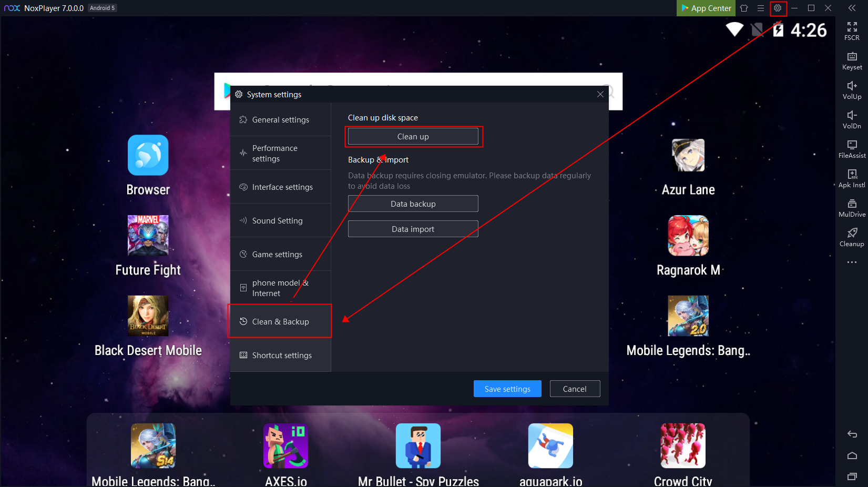Click Save settings button

click(x=507, y=389)
